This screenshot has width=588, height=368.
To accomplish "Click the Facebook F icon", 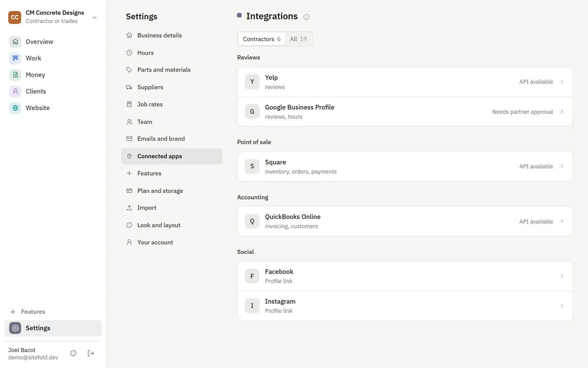I will click(x=252, y=276).
